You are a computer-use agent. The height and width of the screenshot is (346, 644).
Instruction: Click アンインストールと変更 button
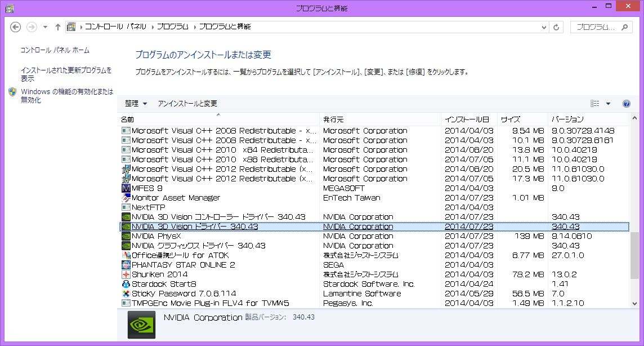[187, 104]
